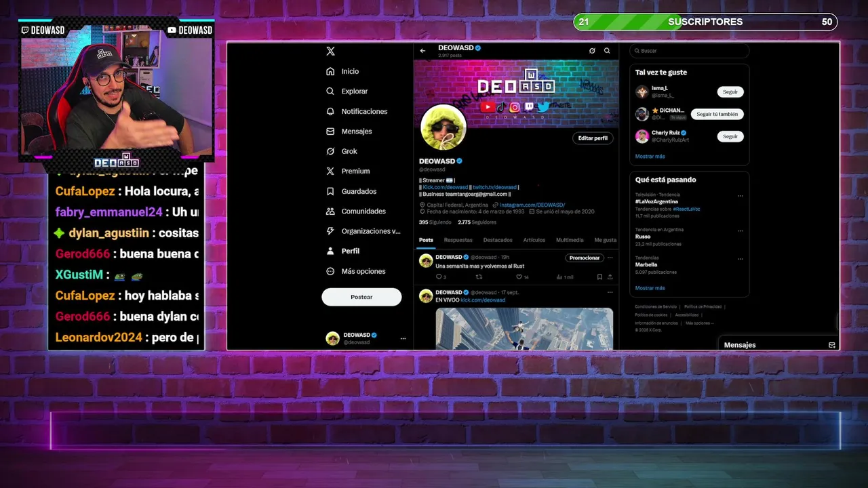Image resolution: width=868 pixels, height=488 pixels.
Task: Follow Charly Ruiz with Seguir button
Action: 730,136
